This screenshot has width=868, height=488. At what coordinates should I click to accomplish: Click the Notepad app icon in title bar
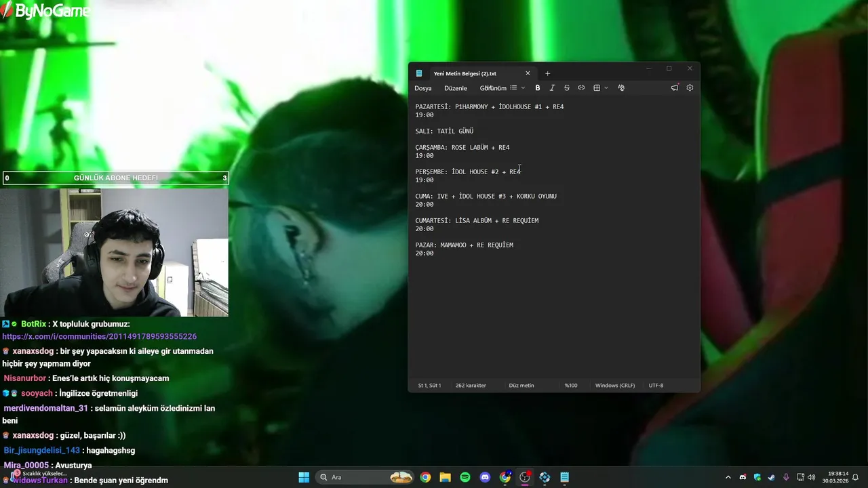coord(419,73)
